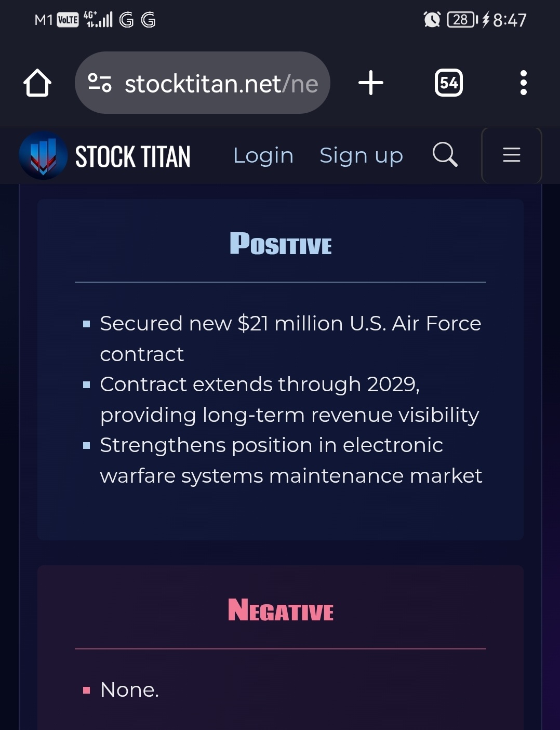Click the None. item under Negative
The image size is (560, 730).
[x=129, y=690]
